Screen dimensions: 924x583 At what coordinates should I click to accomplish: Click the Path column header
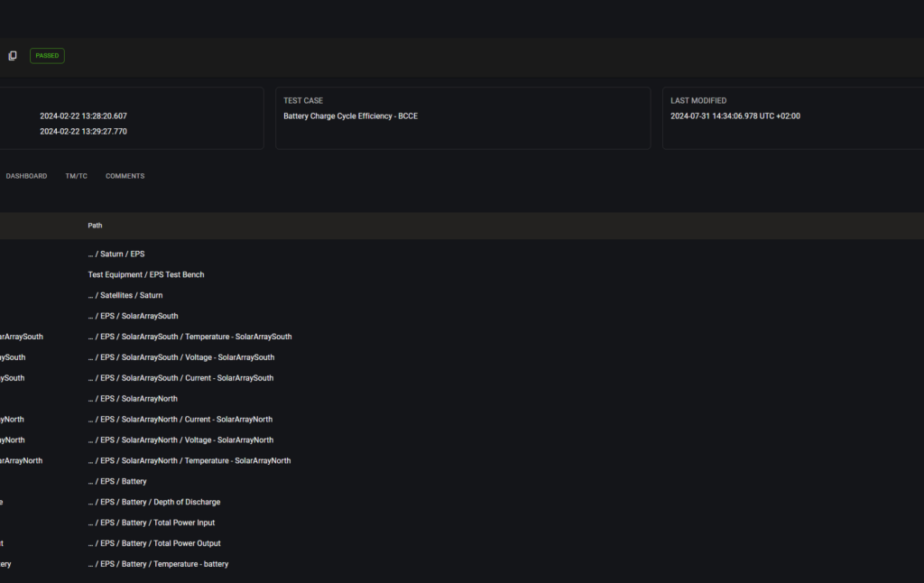(x=95, y=226)
